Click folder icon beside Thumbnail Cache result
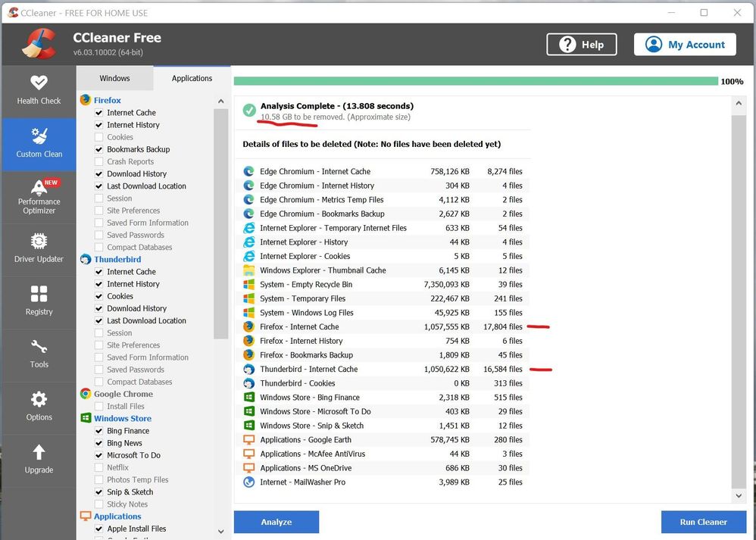Viewport: 756px width, 540px height. pyautogui.click(x=248, y=270)
